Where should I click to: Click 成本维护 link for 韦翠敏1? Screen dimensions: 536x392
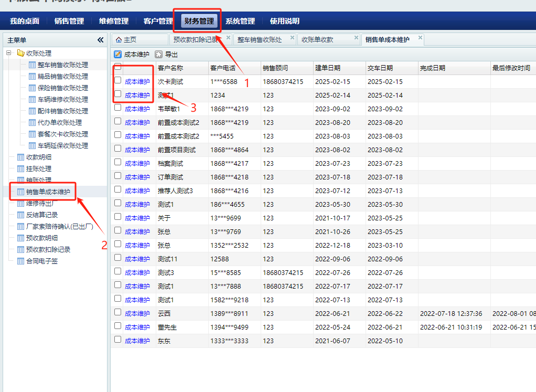(x=137, y=109)
